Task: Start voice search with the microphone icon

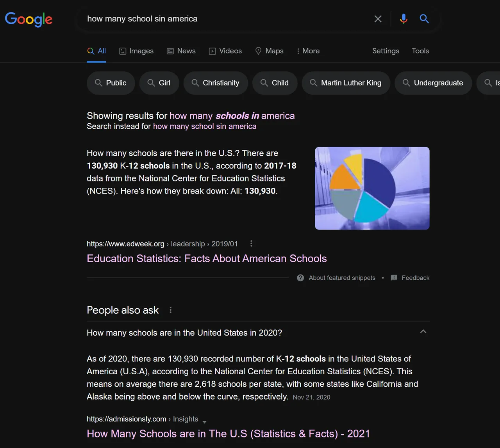Action: [x=404, y=19]
